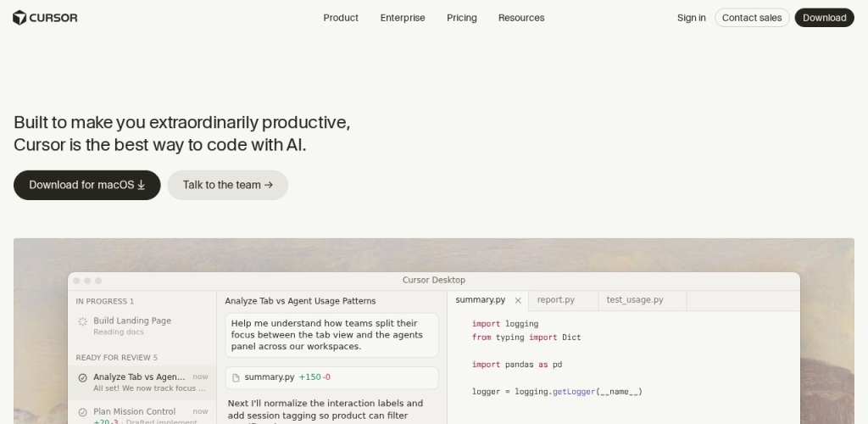This screenshot has height=424, width=868.
Task: Close the summary.py tab with the X
Action: coord(518,300)
